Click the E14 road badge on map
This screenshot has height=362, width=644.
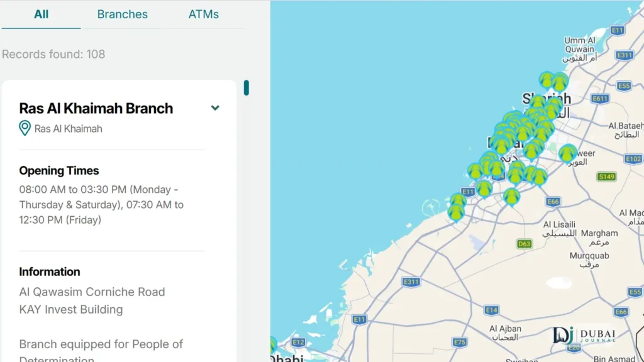pyautogui.click(x=492, y=310)
